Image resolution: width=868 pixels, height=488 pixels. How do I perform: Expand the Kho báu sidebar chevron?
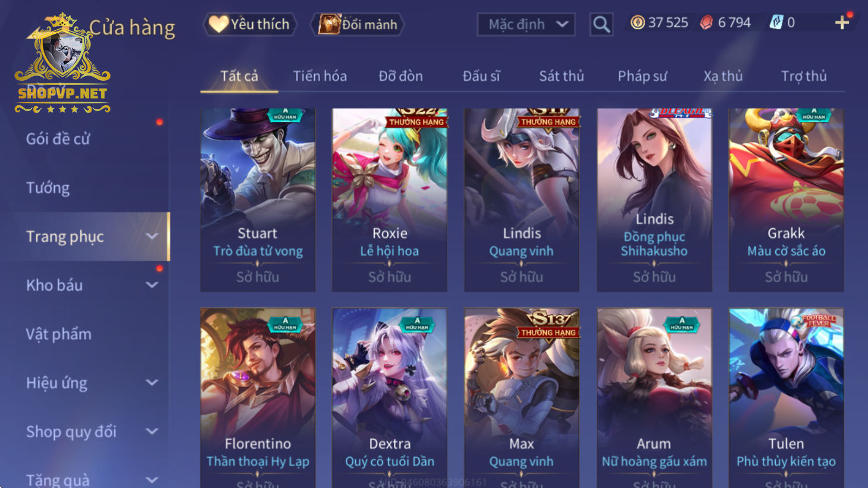click(152, 285)
